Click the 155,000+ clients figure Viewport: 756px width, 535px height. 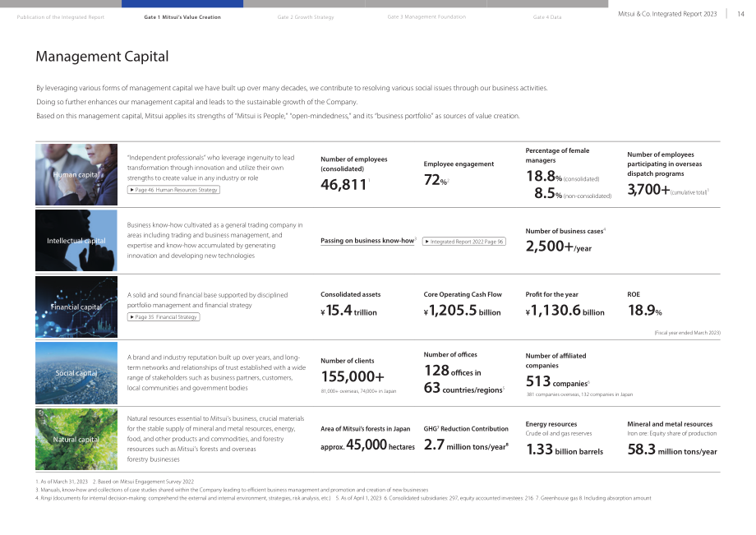coord(353,376)
